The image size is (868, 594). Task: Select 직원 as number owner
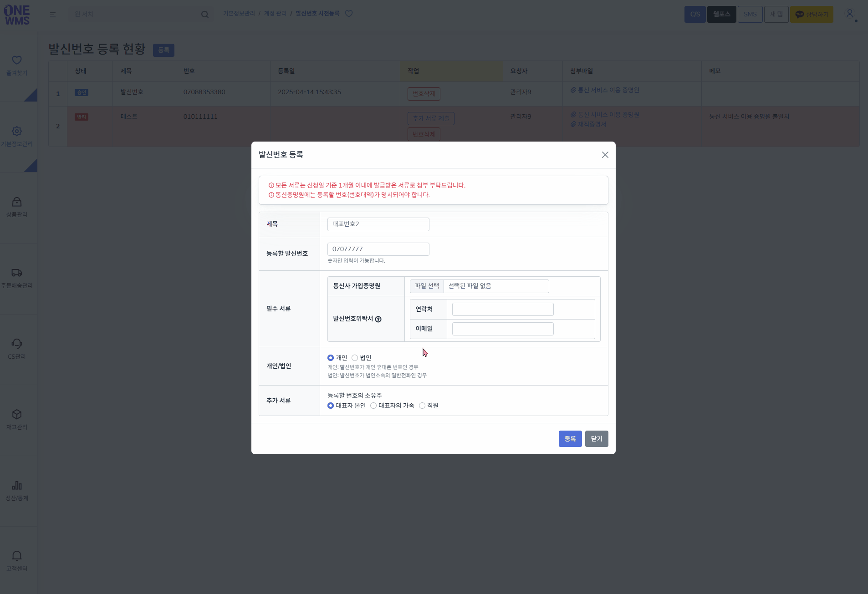tap(422, 406)
